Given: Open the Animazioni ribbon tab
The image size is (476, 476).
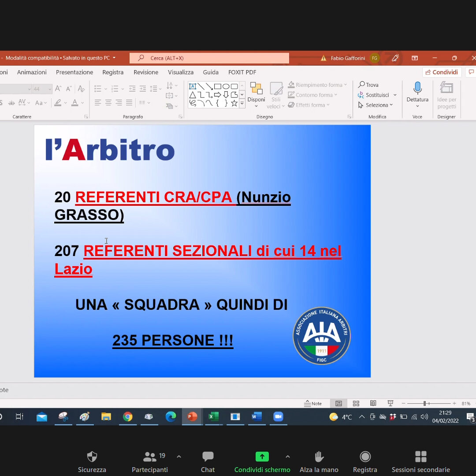Looking at the screenshot, I should pos(32,72).
